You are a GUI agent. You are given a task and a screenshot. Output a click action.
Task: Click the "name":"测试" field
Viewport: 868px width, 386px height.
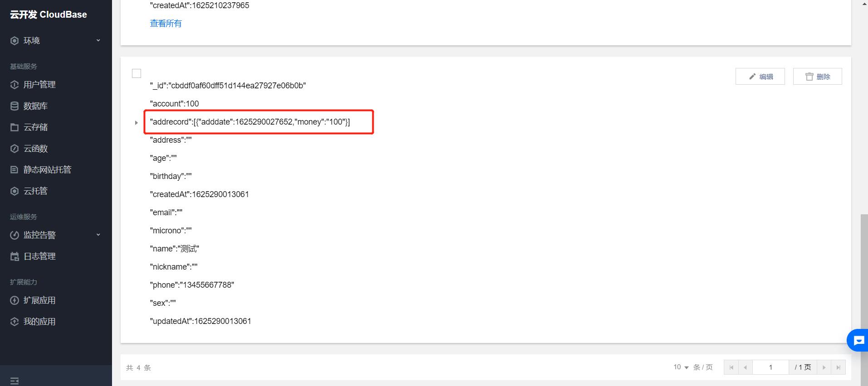click(174, 249)
